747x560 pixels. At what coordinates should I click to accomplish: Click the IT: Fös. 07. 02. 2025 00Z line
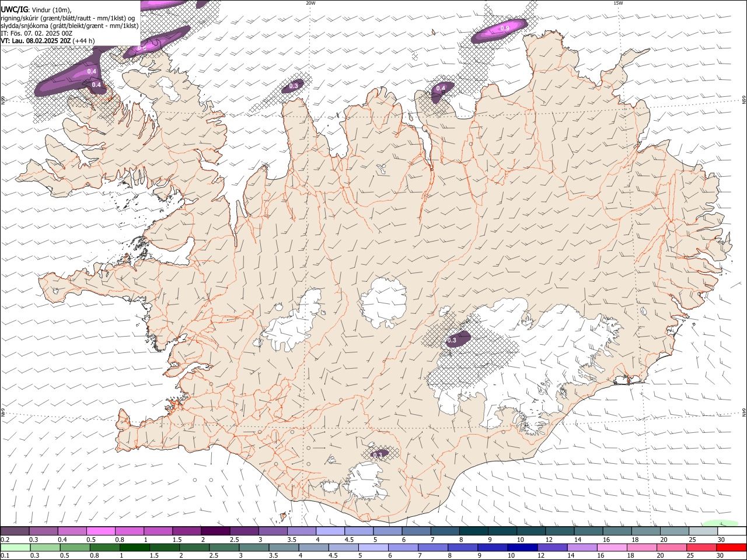(36, 33)
